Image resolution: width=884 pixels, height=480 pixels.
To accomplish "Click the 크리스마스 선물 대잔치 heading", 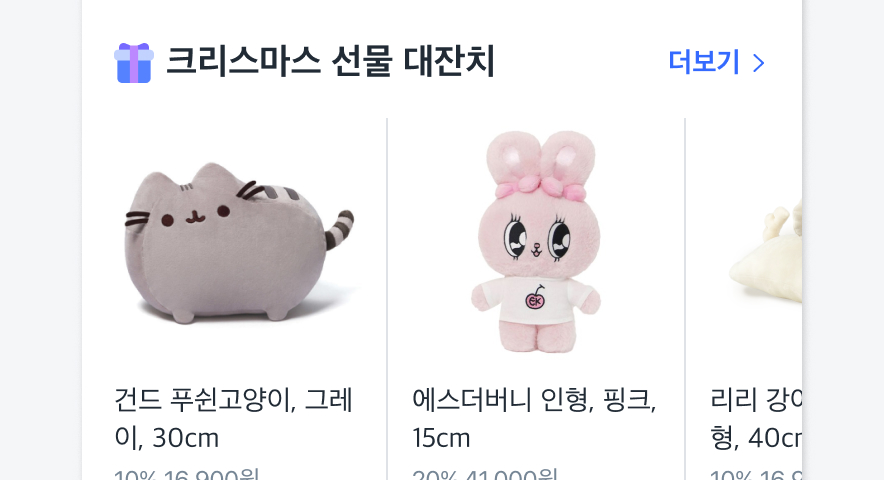I will [x=330, y=61].
